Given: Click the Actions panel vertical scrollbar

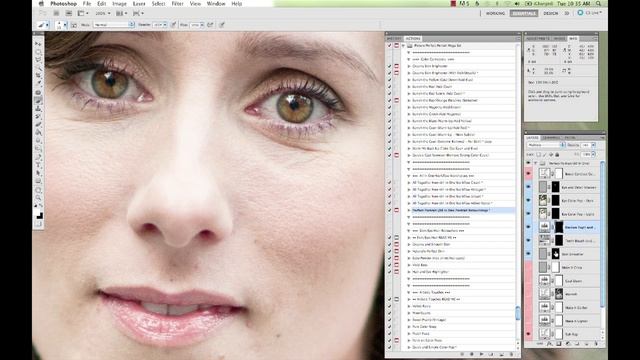Looking at the screenshot, I should click(518, 313).
